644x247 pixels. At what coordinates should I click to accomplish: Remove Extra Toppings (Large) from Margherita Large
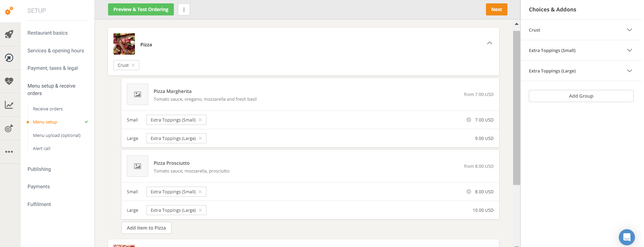200,138
